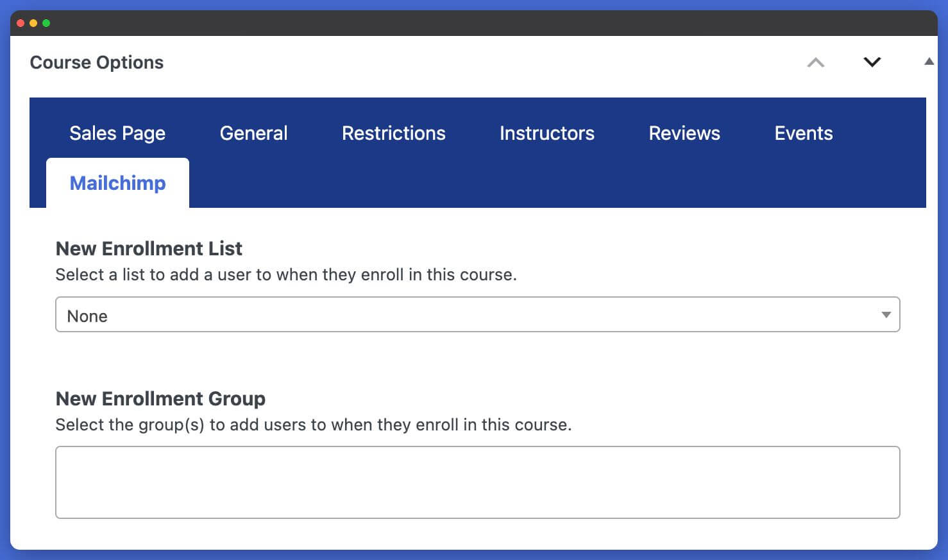Click the New Enrollment Group label
The width and height of the screenshot is (948, 560).
(x=160, y=398)
